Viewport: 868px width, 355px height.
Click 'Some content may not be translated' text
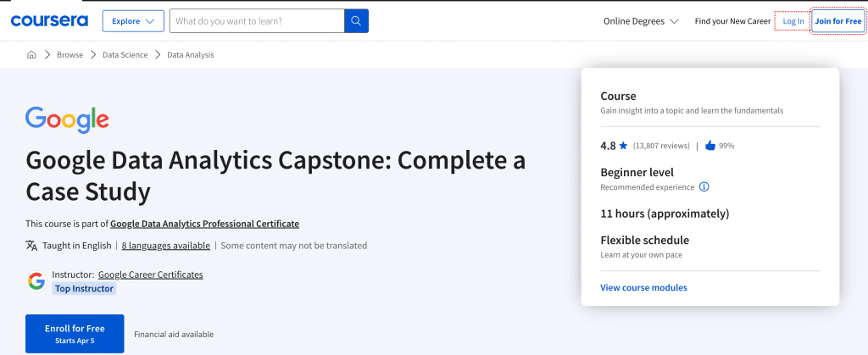click(x=294, y=246)
